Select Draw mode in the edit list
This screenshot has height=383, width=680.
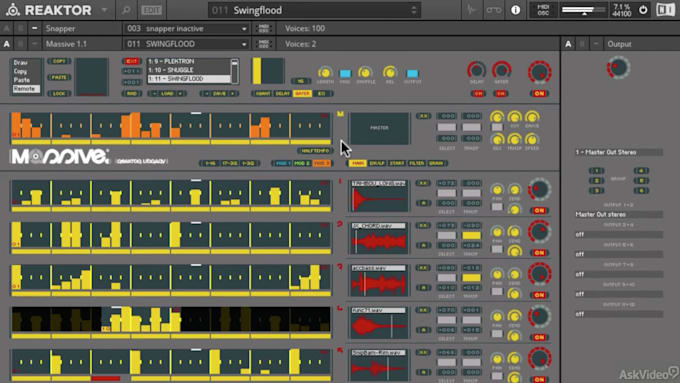[x=20, y=62]
